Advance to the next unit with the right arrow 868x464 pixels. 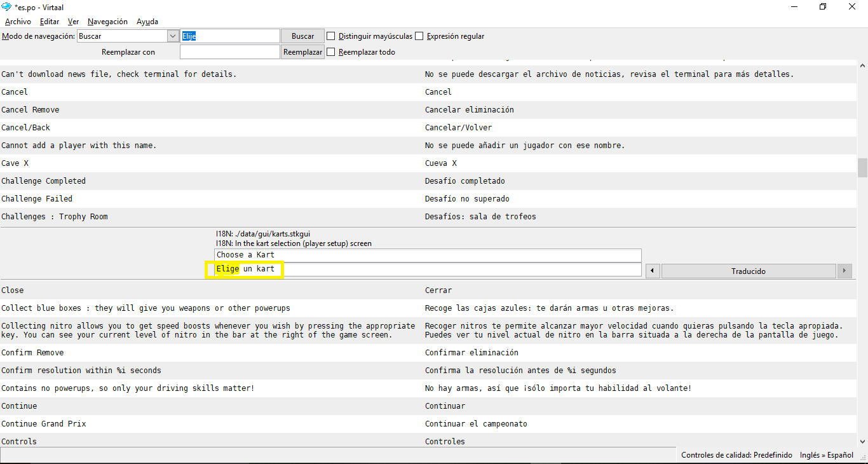pyautogui.click(x=844, y=270)
